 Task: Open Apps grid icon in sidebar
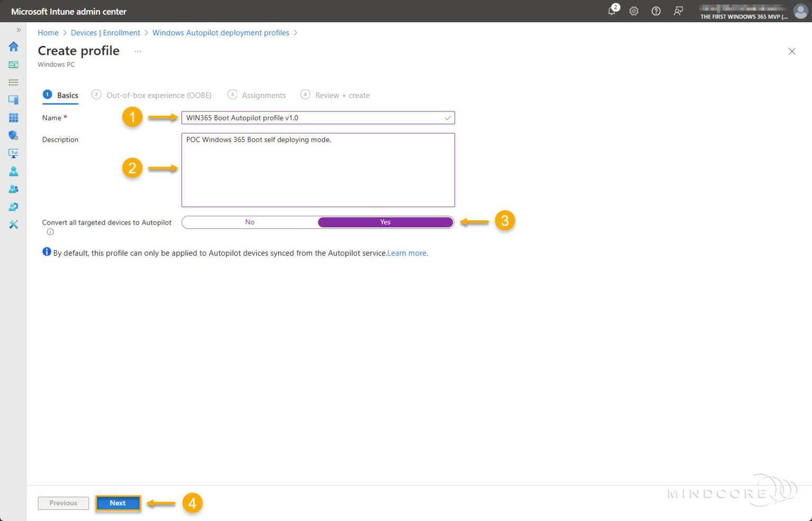click(x=14, y=118)
